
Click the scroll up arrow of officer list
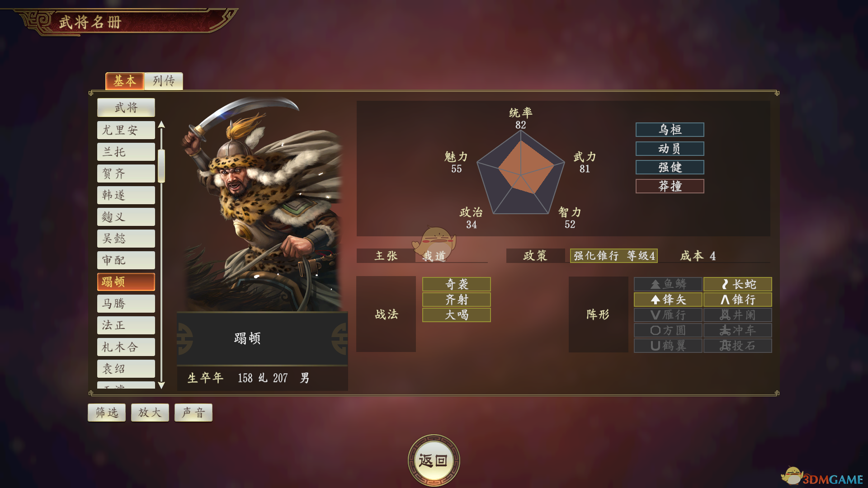(x=161, y=125)
